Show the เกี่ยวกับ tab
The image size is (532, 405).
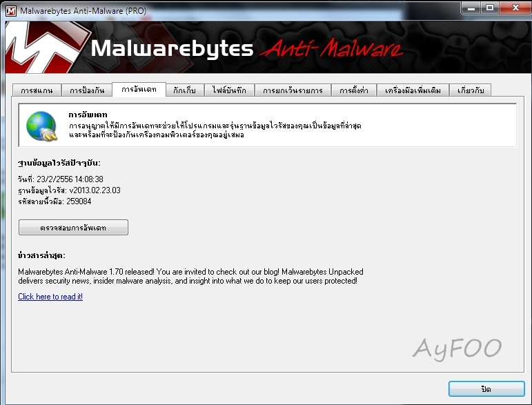tap(471, 90)
